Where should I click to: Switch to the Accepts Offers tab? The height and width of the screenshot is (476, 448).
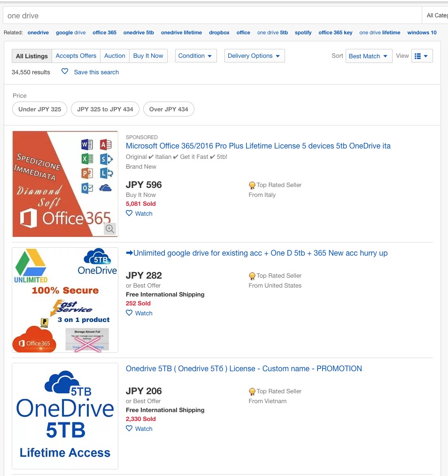tap(76, 56)
